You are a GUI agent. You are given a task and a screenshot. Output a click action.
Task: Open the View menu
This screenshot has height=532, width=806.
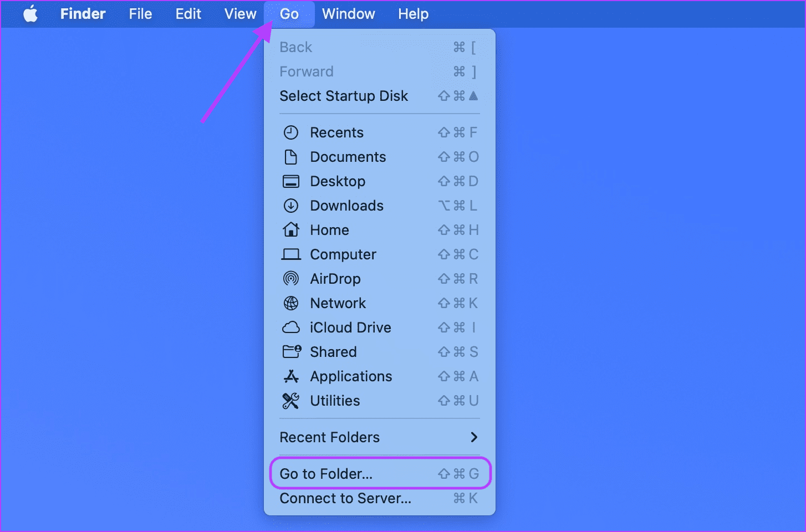tap(241, 14)
